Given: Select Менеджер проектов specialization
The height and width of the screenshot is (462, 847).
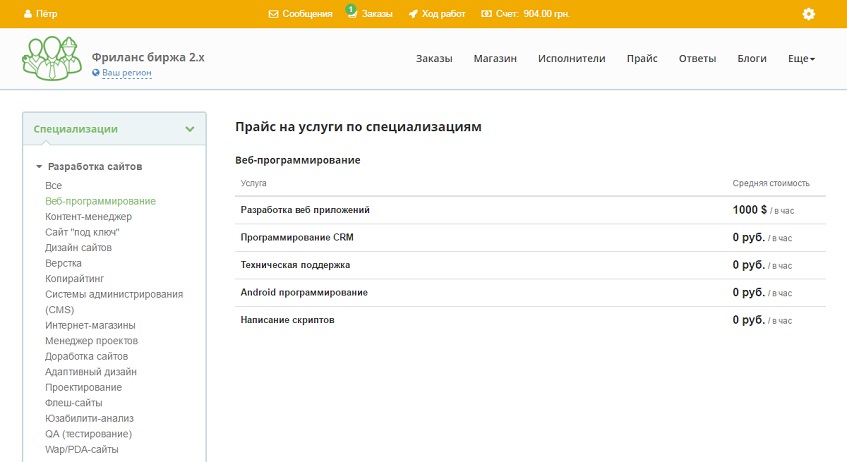Looking at the screenshot, I should point(91,341).
